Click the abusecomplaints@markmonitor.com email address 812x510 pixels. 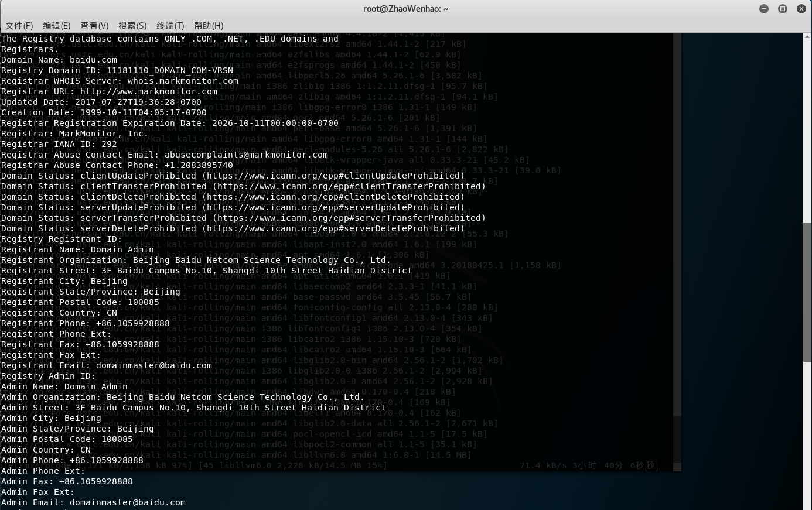point(246,155)
